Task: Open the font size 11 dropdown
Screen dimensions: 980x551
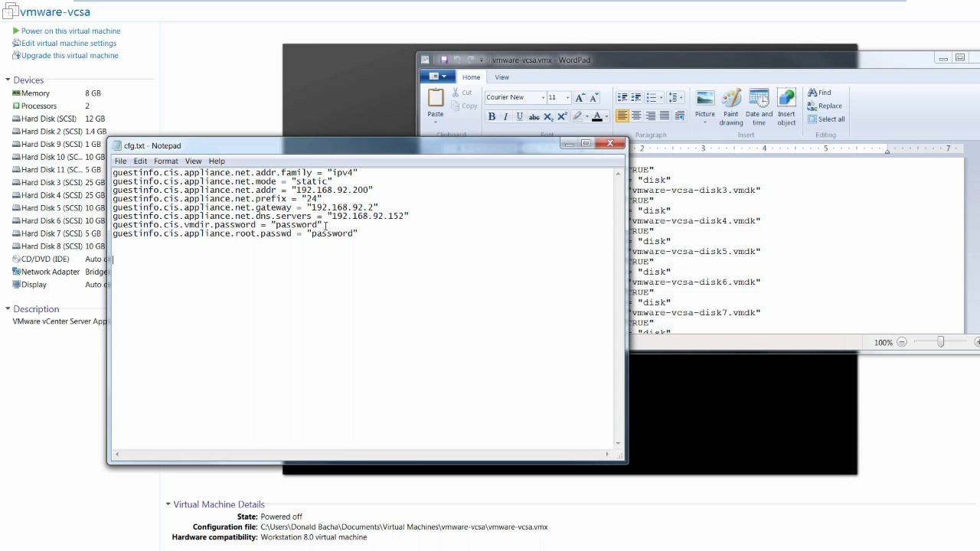Action: 567,97
